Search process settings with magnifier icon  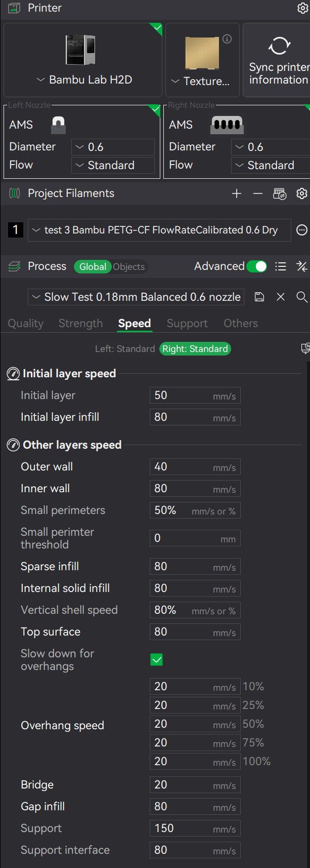pos(302,297)
